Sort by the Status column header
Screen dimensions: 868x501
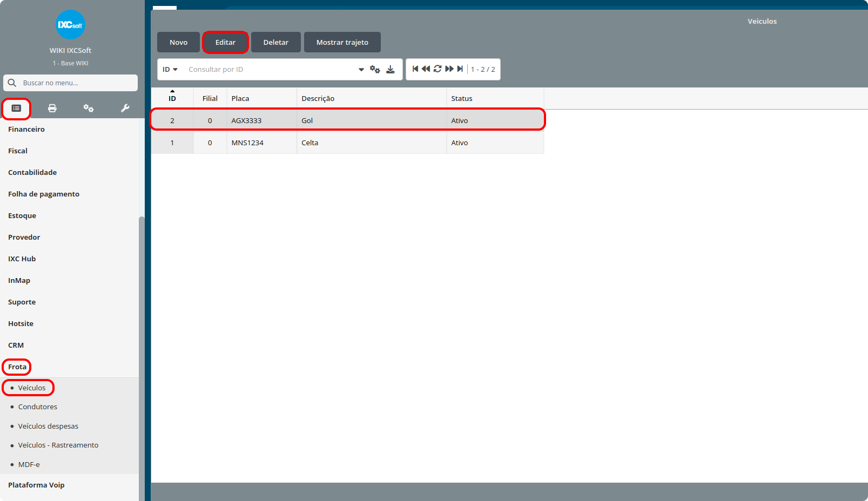(x=495, y=98)
